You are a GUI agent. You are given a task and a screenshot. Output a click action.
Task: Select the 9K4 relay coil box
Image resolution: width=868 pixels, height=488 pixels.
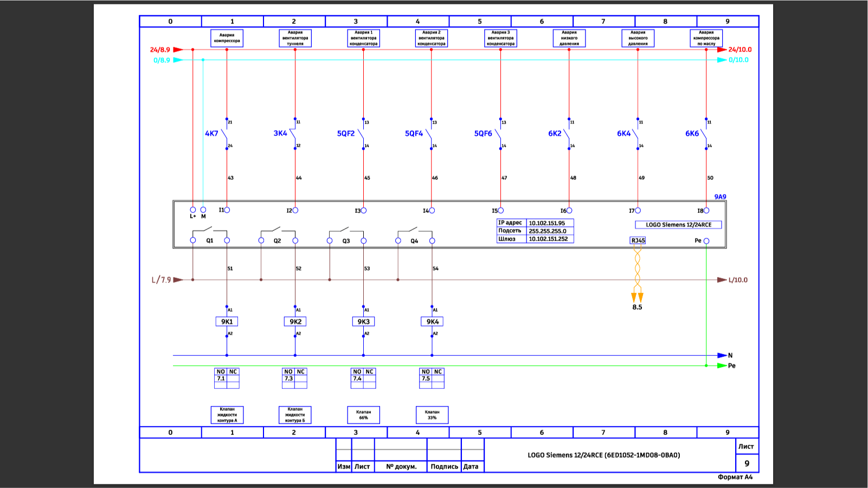(x=432, y=322)
